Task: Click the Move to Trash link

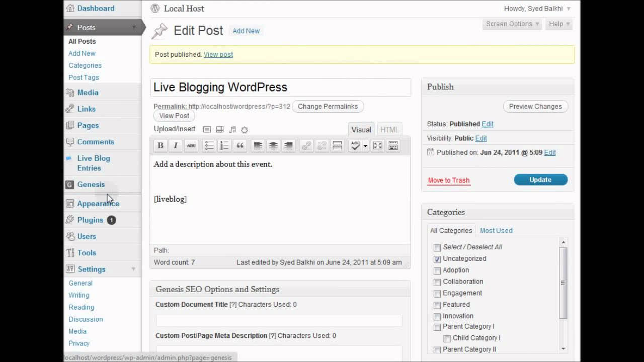Action: tap(449, 180)
